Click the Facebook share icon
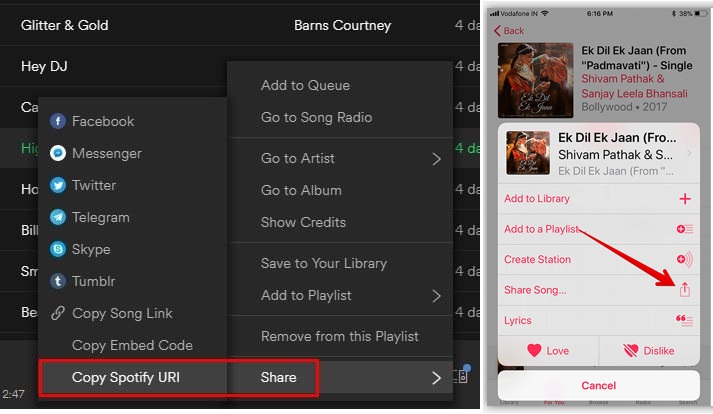The image size is (713, 414). click(58, 121)
